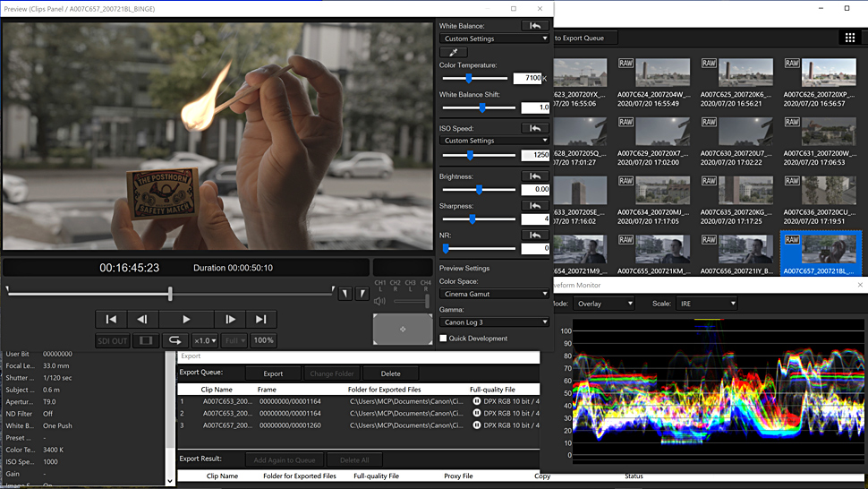Switch clips panel to grid view
Screen dimensions: 868x489
850,38
